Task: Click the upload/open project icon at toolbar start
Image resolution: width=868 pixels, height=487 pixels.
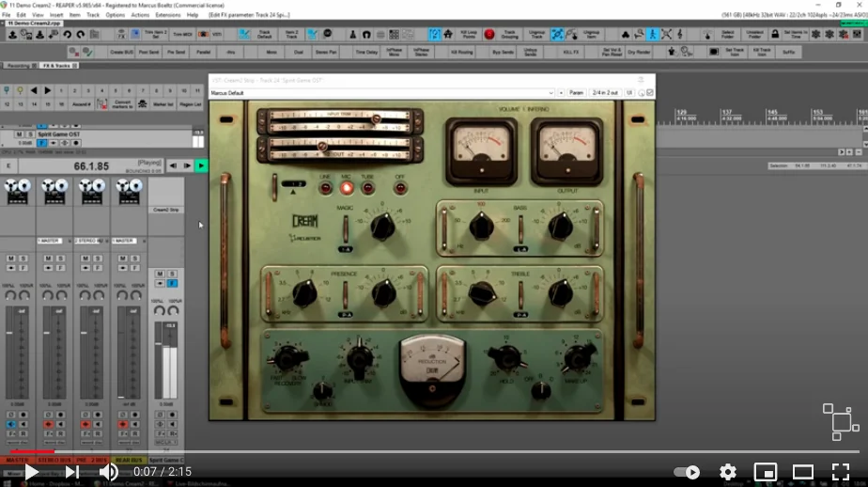Action: coord(12,35)
